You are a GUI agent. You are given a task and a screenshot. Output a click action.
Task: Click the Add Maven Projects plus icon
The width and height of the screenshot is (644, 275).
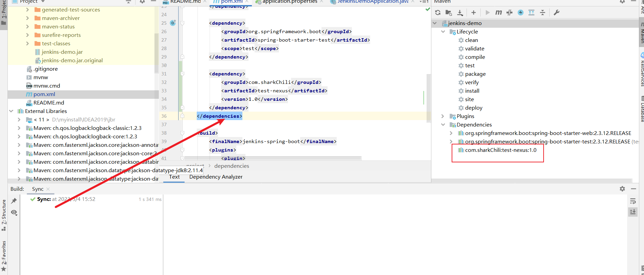(x=473, y=13)
